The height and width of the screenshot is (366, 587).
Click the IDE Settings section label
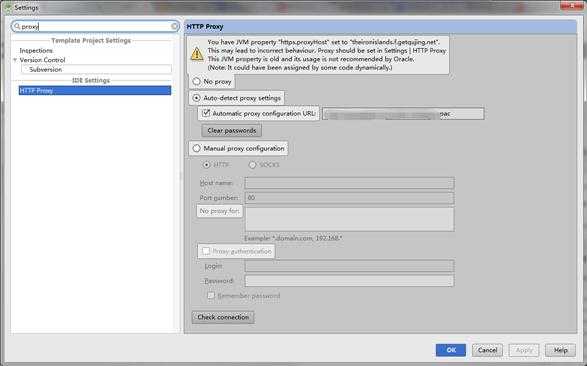(x=91, y=80)
